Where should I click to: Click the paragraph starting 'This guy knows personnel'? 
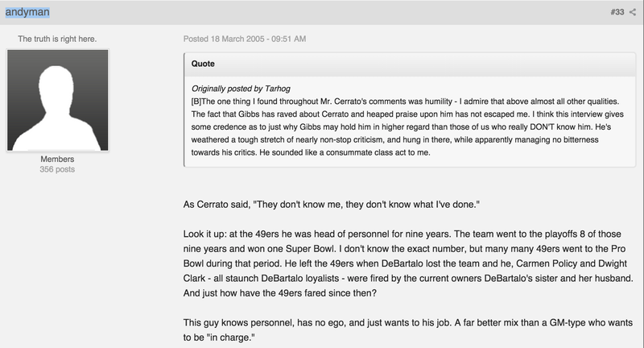coord(408,330)
